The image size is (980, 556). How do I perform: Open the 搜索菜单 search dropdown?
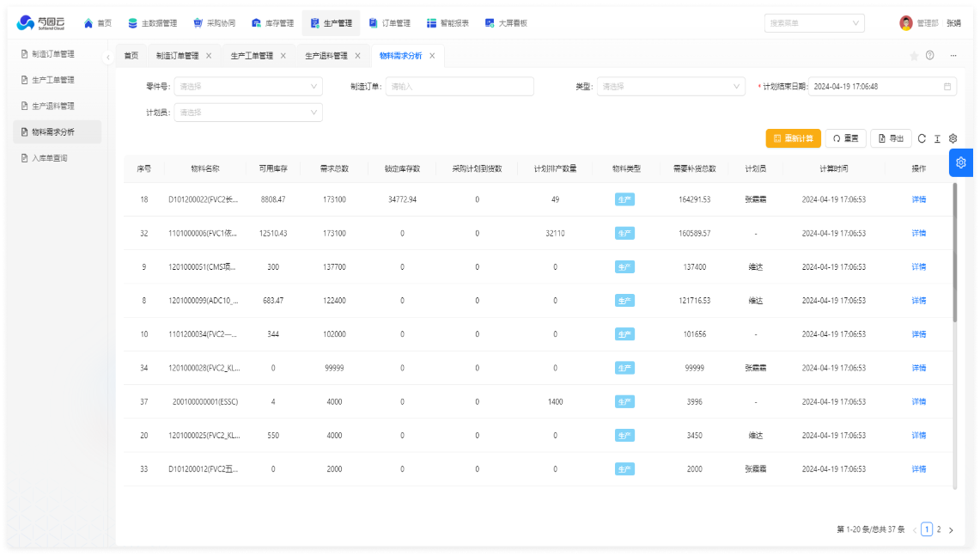814,23
